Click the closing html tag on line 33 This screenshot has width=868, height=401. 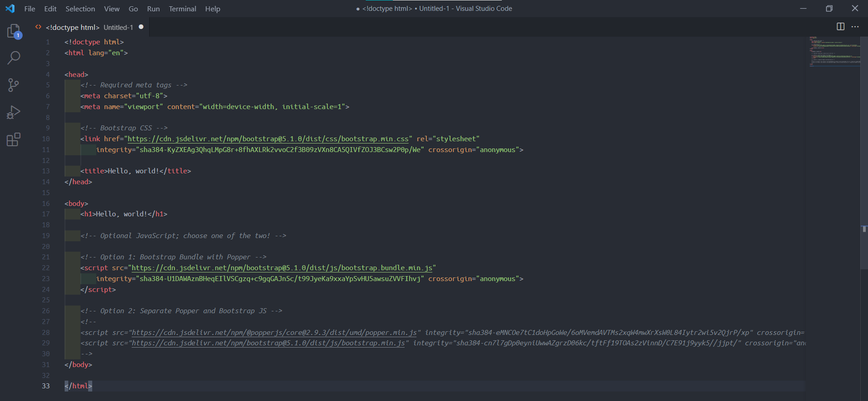(78, 386)
